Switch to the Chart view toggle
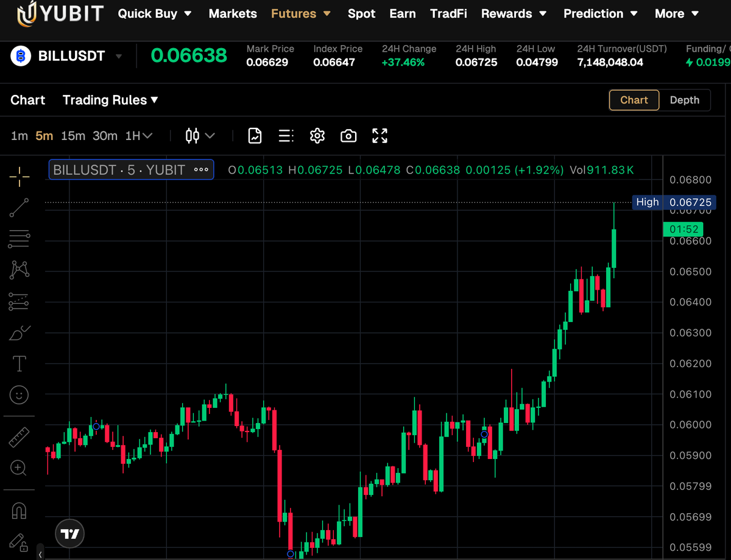The image size is (731, 560). pos(634,100)
